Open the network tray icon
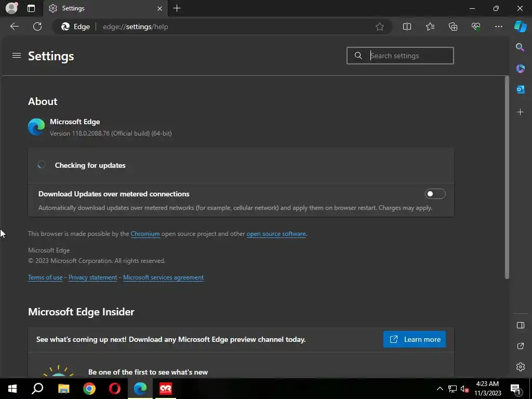Screen dimensions: 532x399 pyautogui.click(x=453, y=389)
